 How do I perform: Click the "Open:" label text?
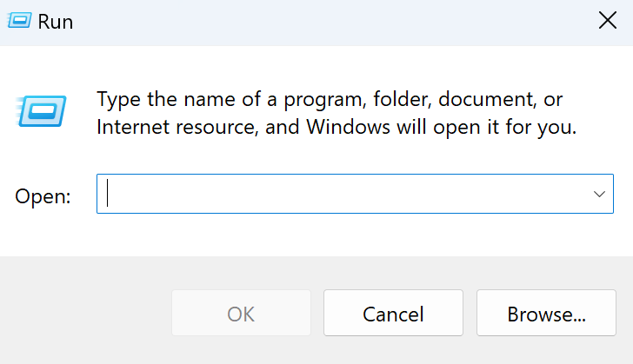(43, 197)
